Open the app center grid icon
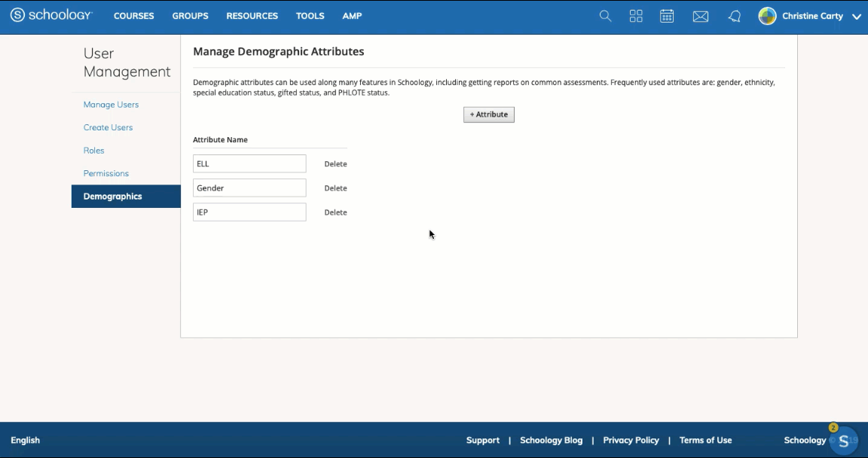This screenshot has width=868, height=458. tap(636, 16)
